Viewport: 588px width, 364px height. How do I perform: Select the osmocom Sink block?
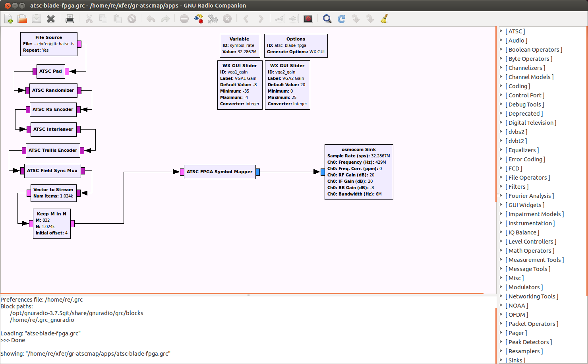coord(359,172)
